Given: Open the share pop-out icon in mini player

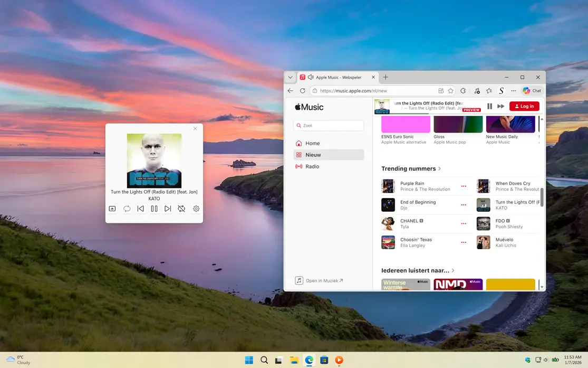Looking at the screenshot, I should coord(112,209).
